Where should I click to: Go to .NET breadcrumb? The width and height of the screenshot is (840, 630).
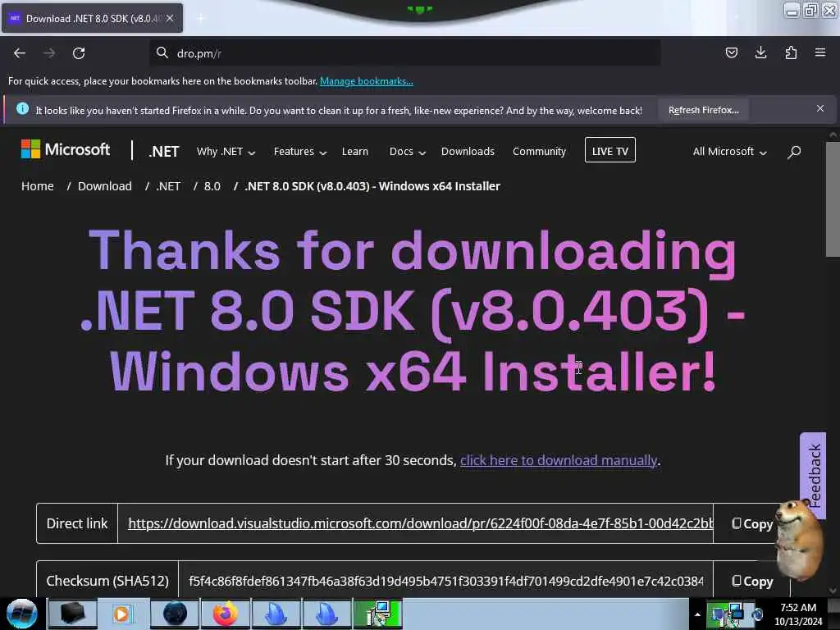(168, 186)
